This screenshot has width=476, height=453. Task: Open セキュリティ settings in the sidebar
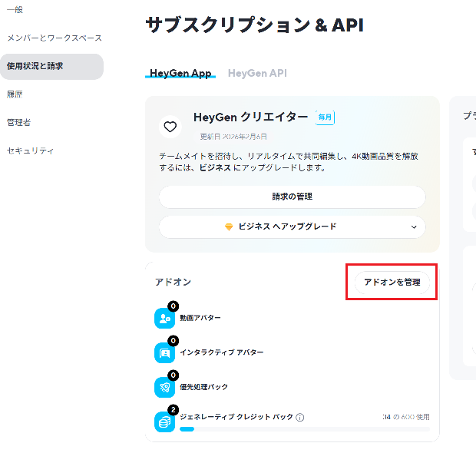(30, 150)
